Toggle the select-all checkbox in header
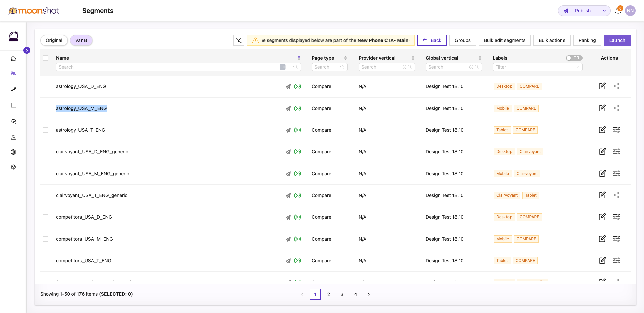Screen dimensions: 644x313 [x=45, y=58]
